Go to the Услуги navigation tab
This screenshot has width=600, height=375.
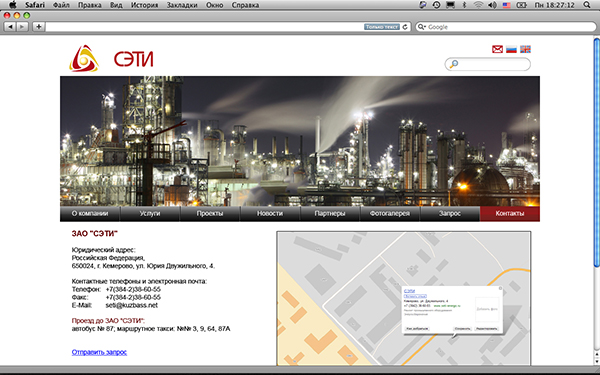coord(150,214)
